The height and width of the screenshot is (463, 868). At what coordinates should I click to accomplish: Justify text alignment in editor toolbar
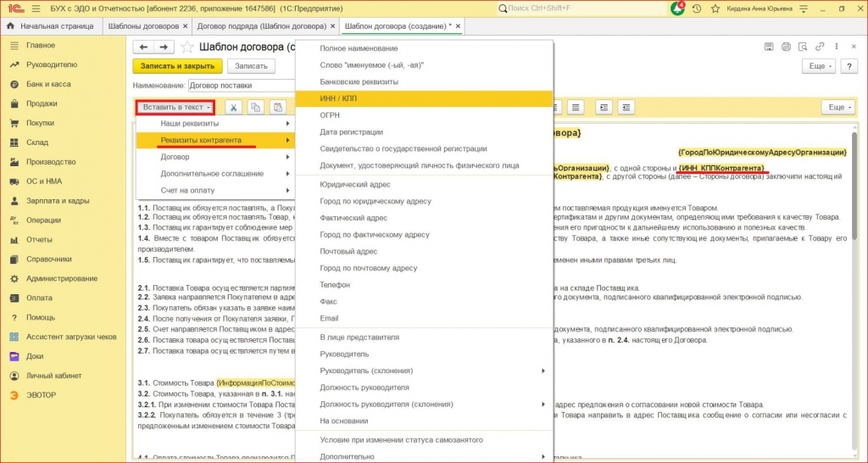pyautogui.click(x=576, y=108)
